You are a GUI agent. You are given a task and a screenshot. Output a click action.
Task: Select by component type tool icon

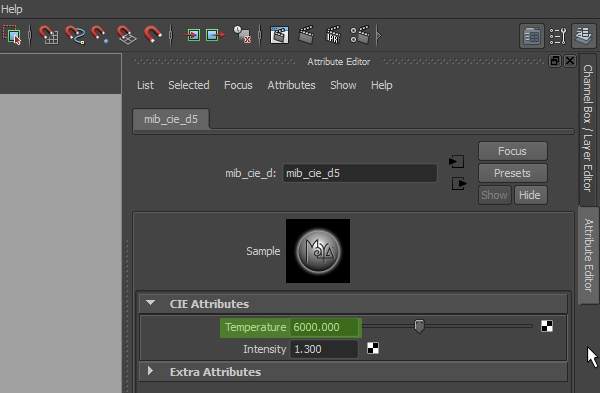click(12, 36)
